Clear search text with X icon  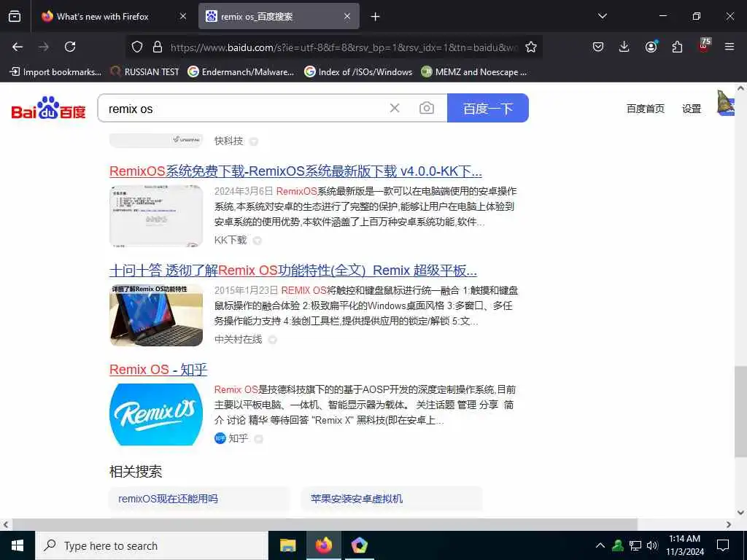395,108
